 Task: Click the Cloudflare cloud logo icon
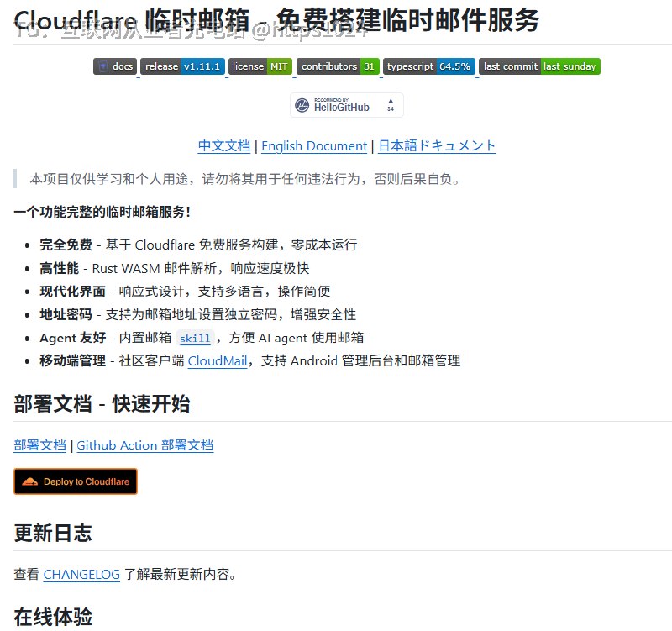[x=30, y=481]
